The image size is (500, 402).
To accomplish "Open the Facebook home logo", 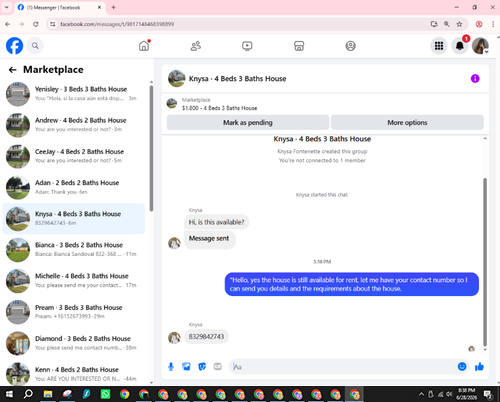I will 14,46.
